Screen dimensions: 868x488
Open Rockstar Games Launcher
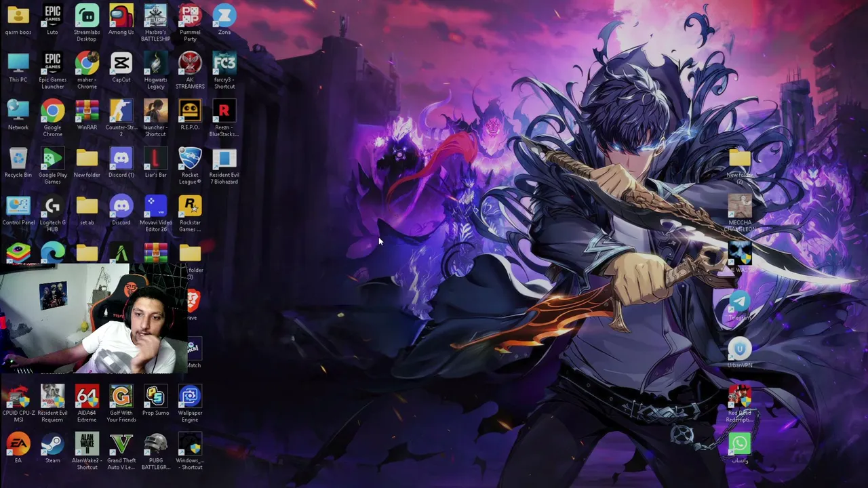click(x=190, y=213)
